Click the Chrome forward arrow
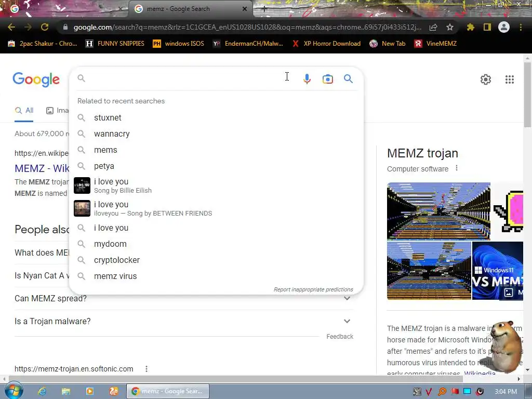 click(28, 27)
